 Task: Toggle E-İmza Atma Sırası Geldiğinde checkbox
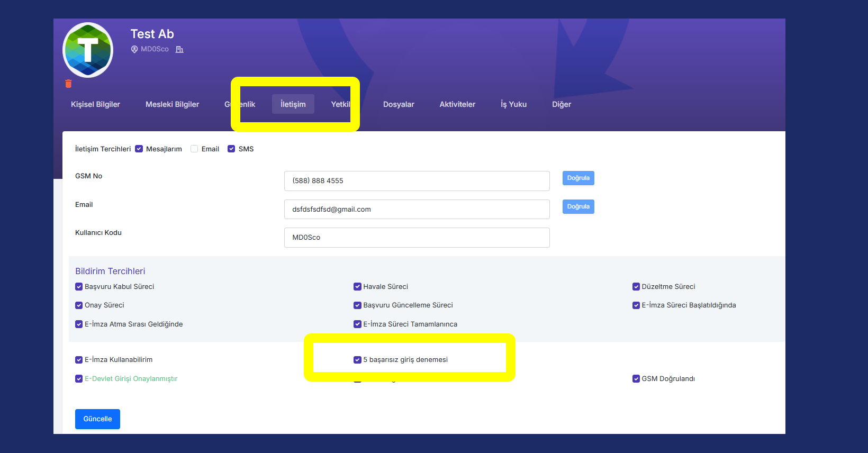(79, 324)
